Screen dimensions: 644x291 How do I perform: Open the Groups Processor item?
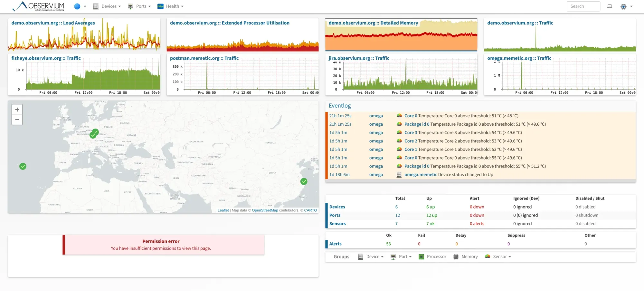point(432,257)
